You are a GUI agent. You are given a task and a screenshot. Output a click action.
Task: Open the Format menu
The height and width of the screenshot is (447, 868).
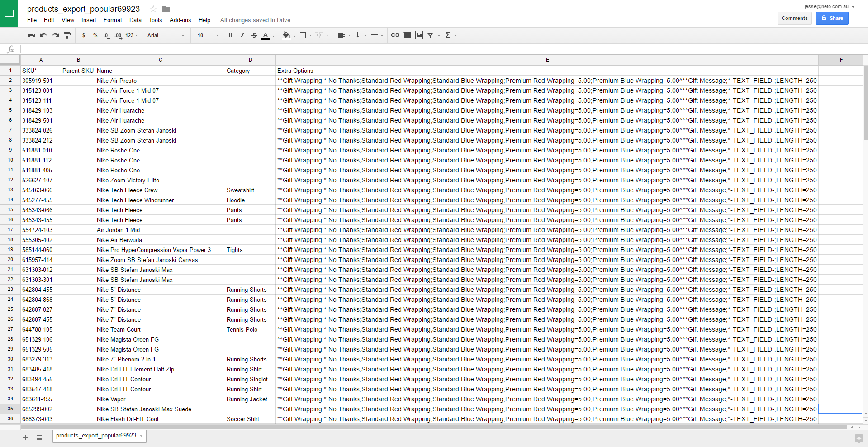coord(113,20)
